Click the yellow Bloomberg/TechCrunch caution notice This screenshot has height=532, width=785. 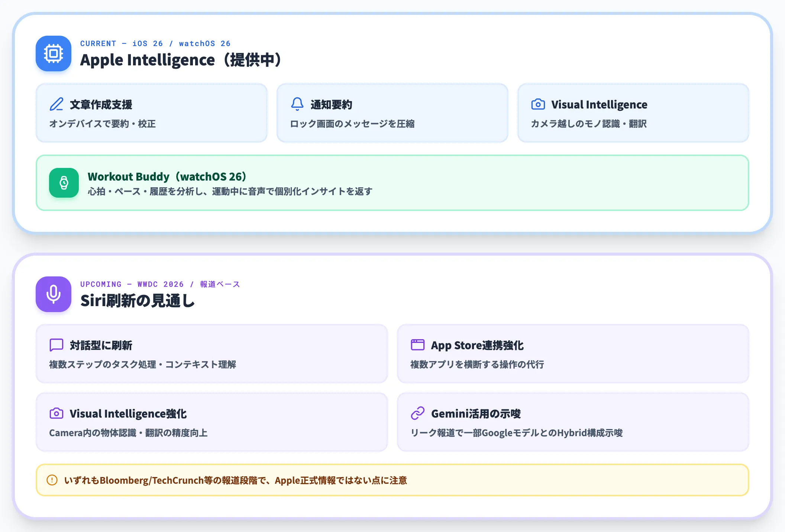pos(392,480)
